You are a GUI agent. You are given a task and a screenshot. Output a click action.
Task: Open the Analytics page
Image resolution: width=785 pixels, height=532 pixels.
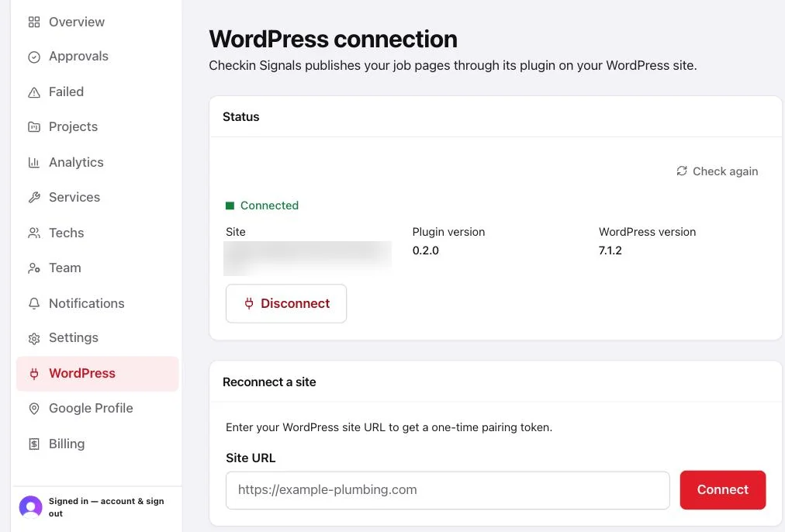click(98, 162)
